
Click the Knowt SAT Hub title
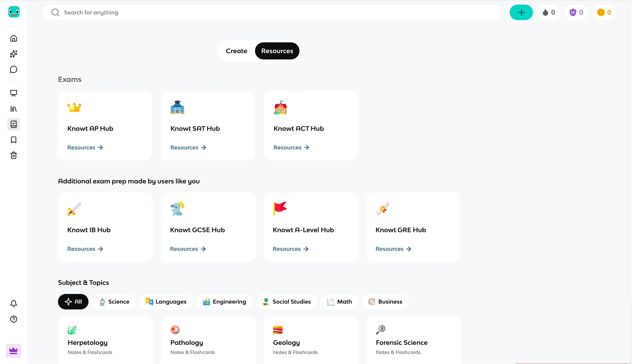(x=195, y=128)
